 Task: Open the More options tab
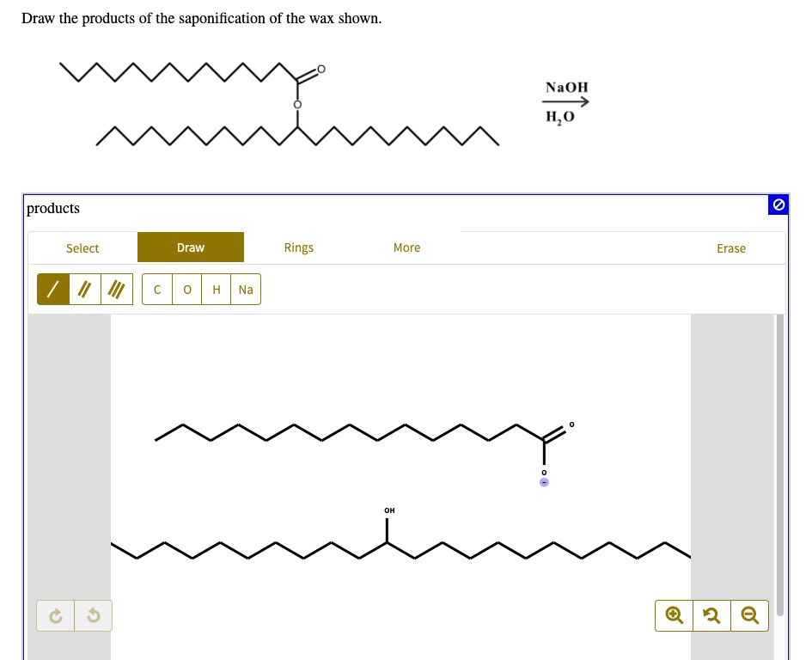406,247
